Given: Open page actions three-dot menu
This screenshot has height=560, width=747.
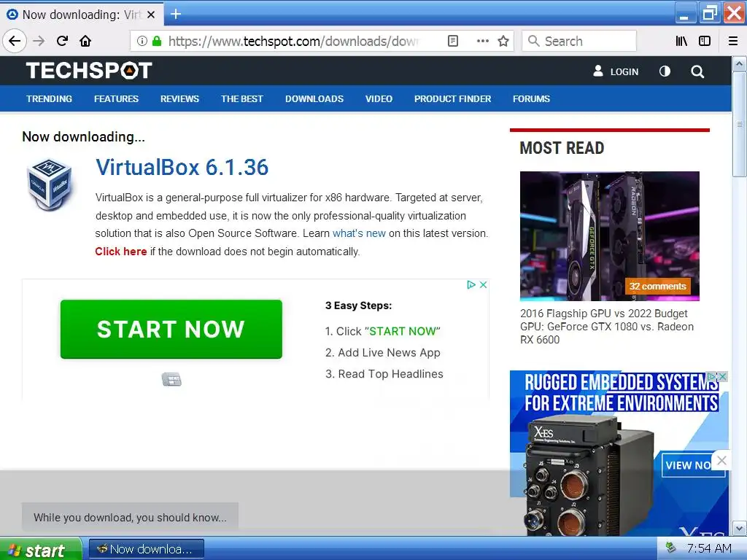Looking at the screenshot, I should point(483,41).
